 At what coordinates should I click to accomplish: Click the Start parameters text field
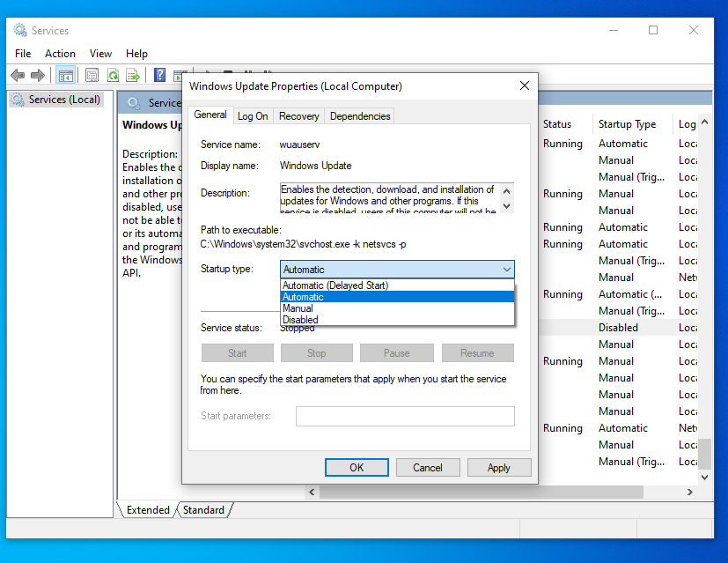click(404, 416)
